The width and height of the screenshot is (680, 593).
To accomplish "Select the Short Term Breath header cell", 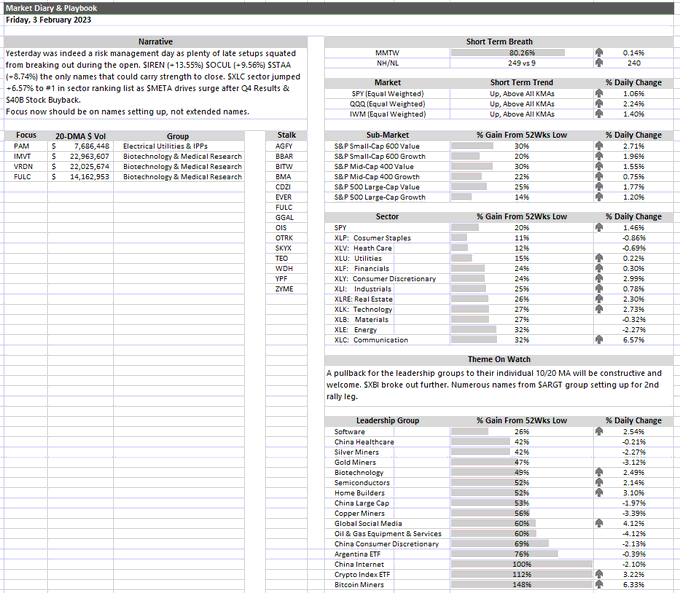I will pos(499,42).
